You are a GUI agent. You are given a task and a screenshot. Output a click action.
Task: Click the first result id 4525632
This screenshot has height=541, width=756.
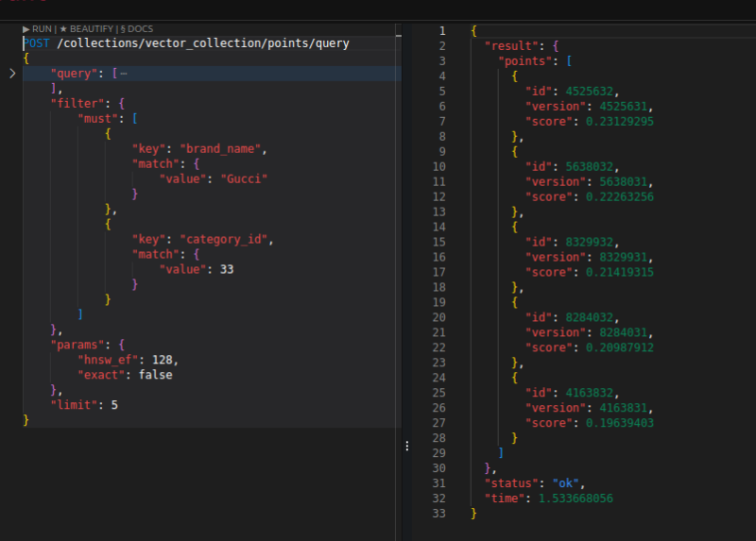click(x=591, y=92)
